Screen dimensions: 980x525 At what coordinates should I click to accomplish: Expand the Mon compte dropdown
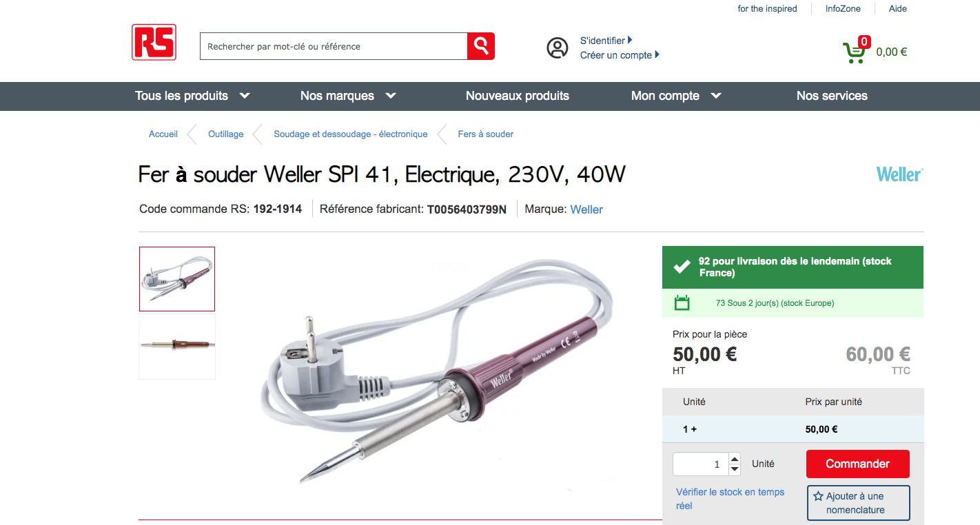676,96
